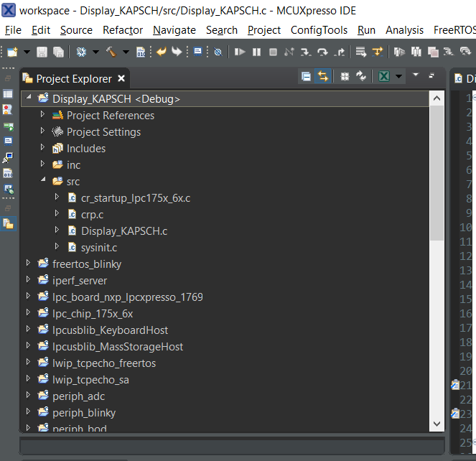The width and height of the screenshot is (476, 461).
Task: Select Display_KAPSCH.c in the tree
Action: [x=124, y=231]
